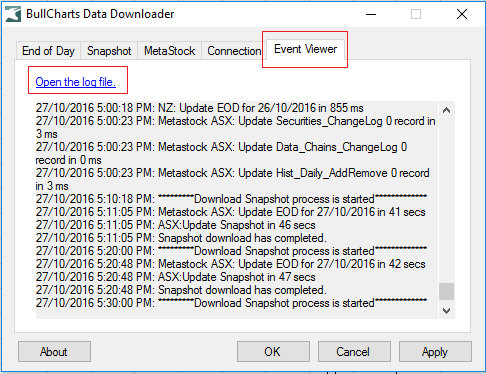Close the BullCharts Data Downloader window
Screen dimensions: 486x374
pos(462,14)
